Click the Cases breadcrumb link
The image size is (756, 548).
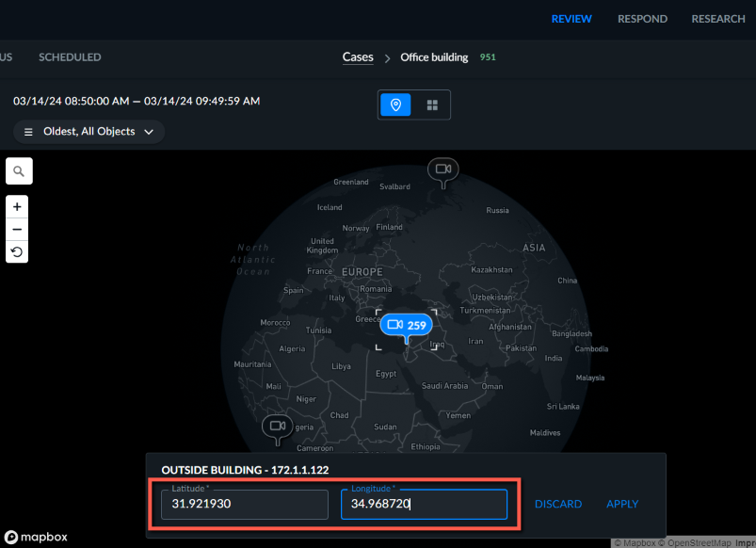358,56
